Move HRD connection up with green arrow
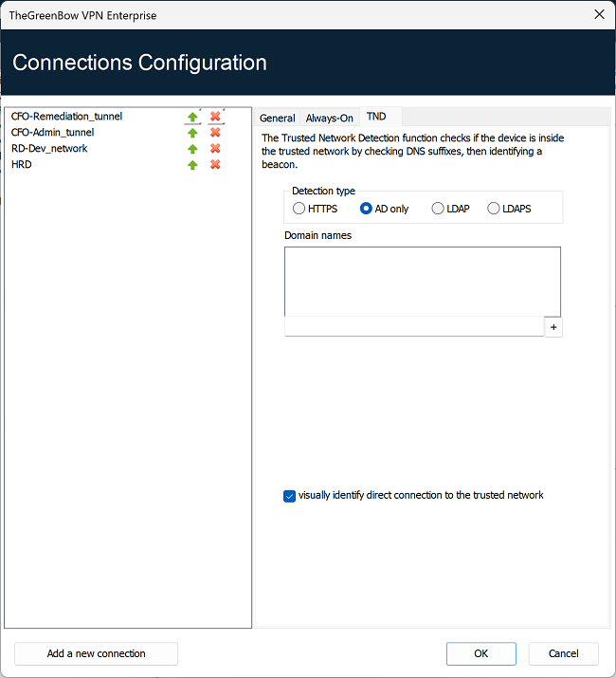616x678 pixels. (192, 165)
